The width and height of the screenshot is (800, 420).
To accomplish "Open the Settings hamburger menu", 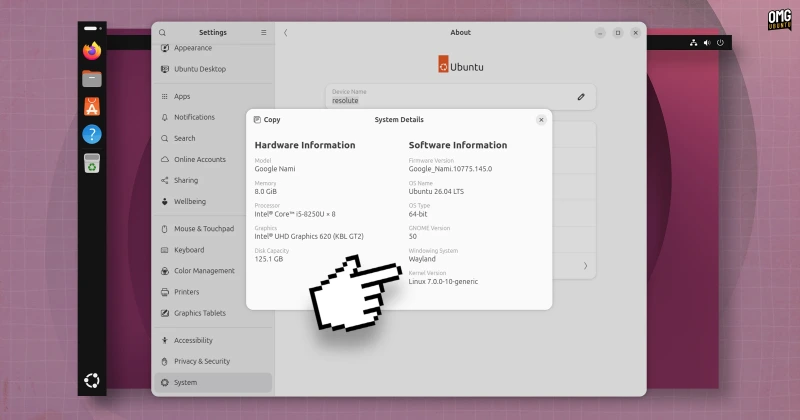I will [x=264, y=33].
